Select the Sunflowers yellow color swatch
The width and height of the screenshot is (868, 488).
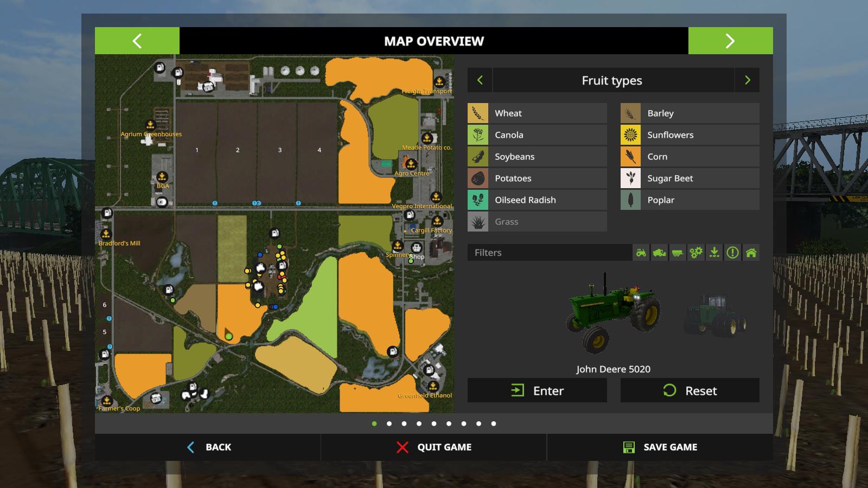pyautogui.click(x=630, y=135)
